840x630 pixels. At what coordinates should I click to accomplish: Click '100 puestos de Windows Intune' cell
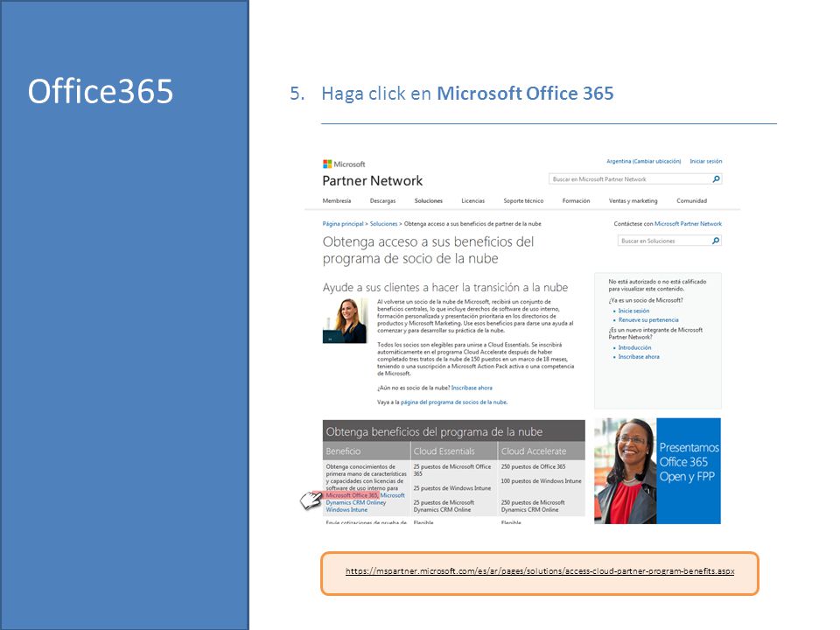(541, 481)
